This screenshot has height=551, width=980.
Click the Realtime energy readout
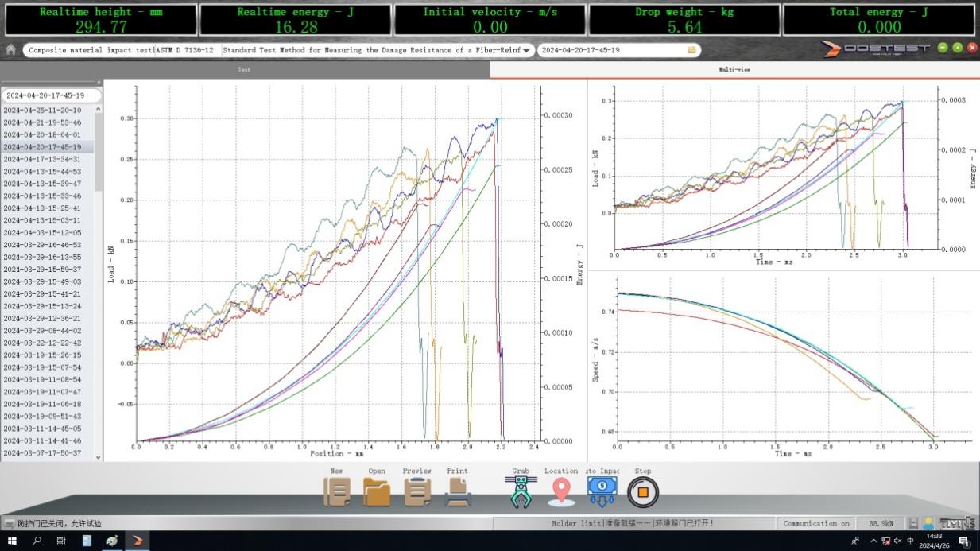tap(295, 20)
